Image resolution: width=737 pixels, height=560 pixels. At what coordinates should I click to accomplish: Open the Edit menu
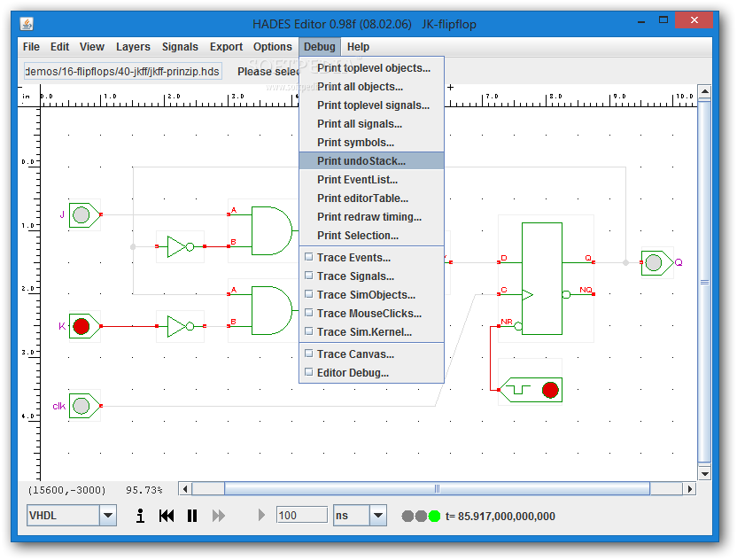(59, 47)
